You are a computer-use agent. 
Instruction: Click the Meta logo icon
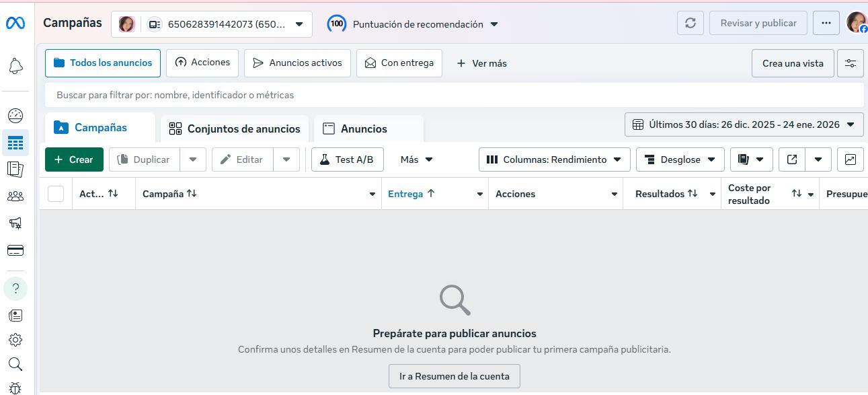15,24
